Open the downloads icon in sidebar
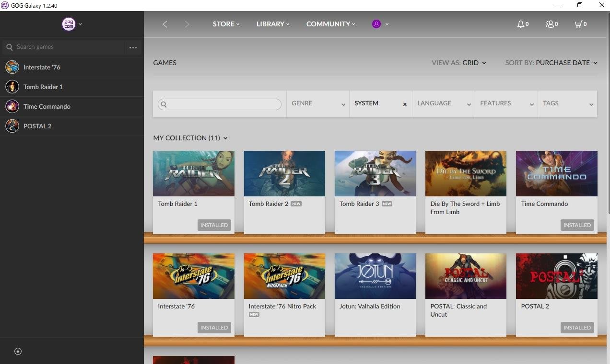This screenshot has width=610, height=364. point(18,351)
